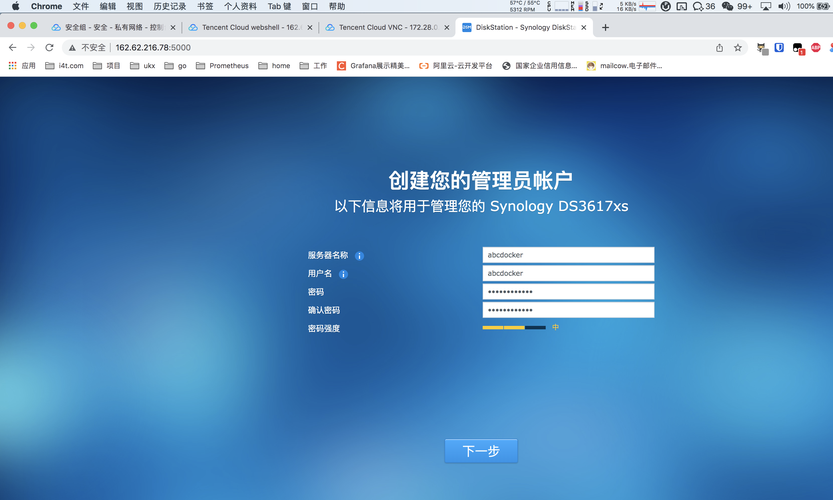Open the 编辑 menu

pos(108,6)
